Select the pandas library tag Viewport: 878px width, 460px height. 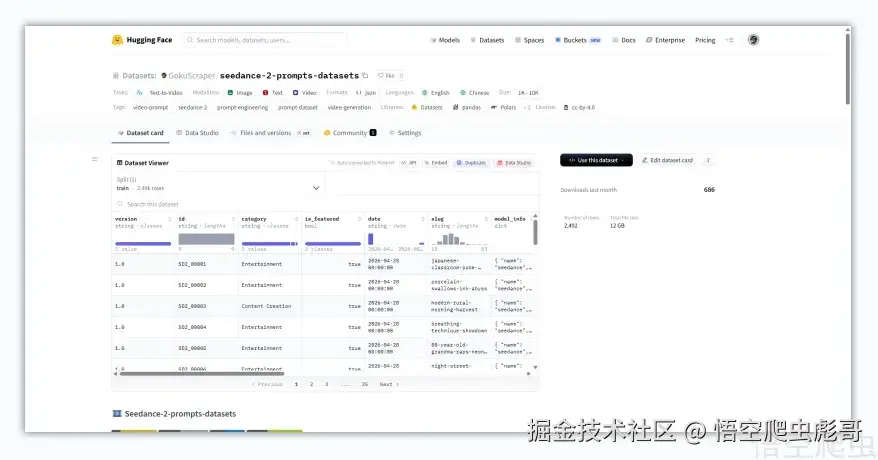pyautogui.click(x=466, y=107)
